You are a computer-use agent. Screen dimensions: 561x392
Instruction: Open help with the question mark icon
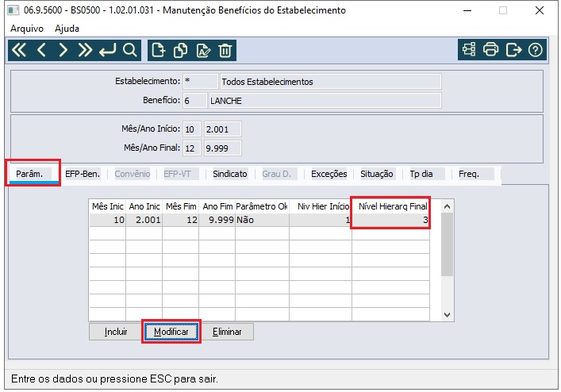pos(536,49)
